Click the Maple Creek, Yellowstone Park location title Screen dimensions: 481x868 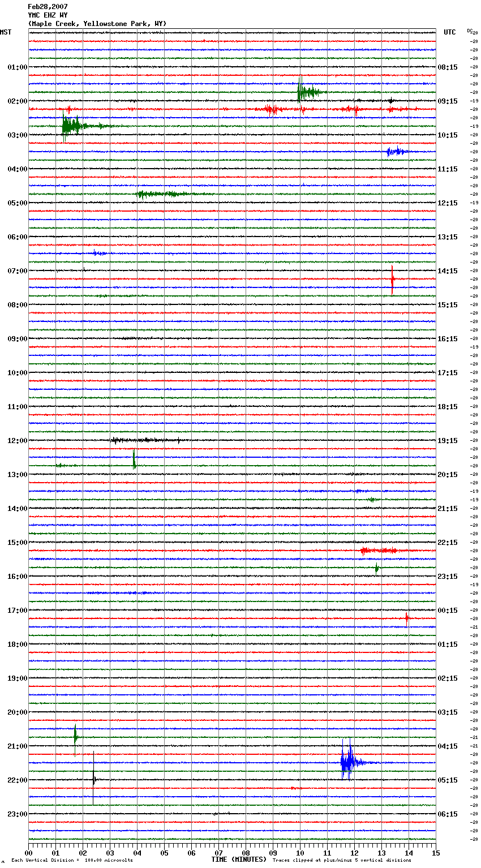coord(97,24)
